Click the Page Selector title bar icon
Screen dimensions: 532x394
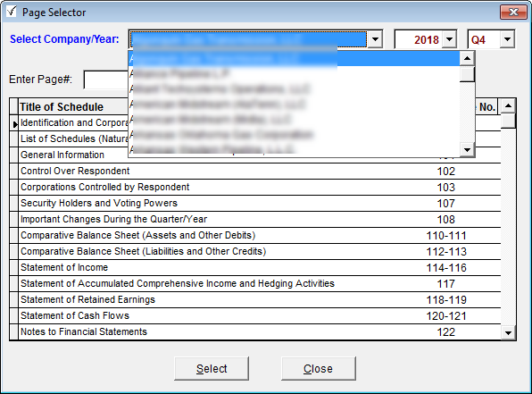(12, 12)
